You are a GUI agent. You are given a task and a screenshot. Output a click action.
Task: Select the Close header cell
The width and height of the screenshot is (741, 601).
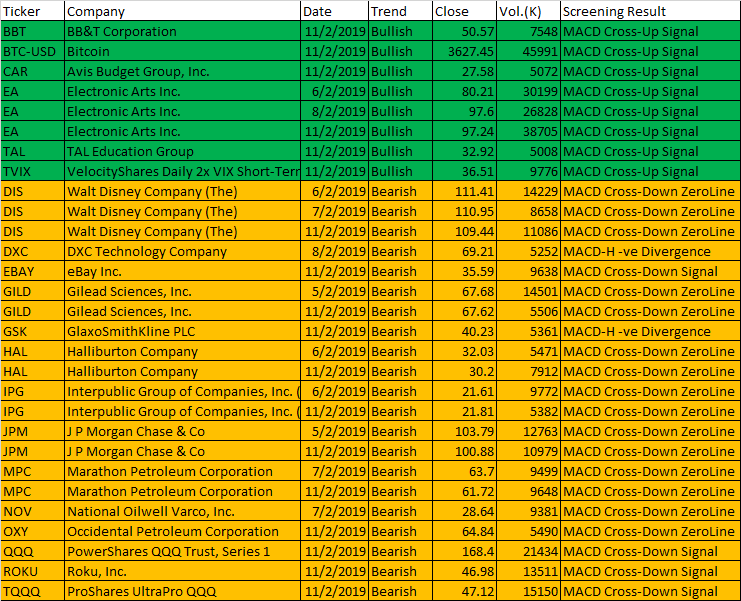coord(465,11)
